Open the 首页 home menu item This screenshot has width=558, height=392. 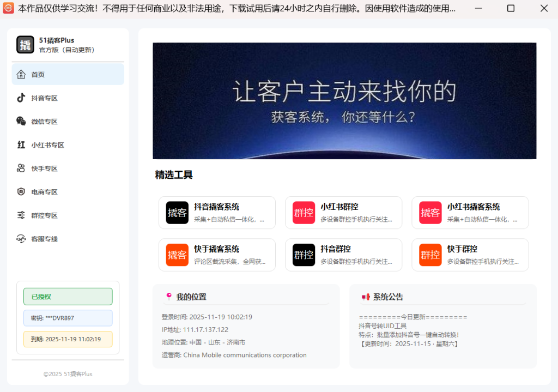[x=68, y=75]
